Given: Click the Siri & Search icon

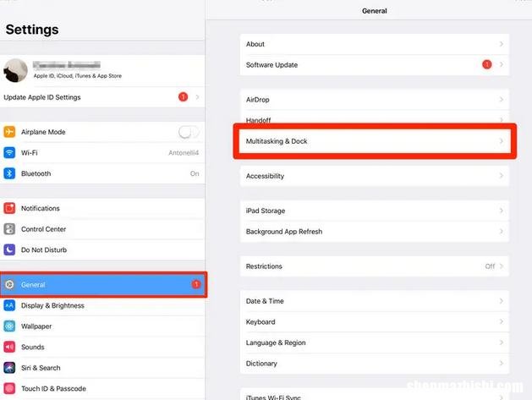Looking at the screenshot, I should 9,368.
